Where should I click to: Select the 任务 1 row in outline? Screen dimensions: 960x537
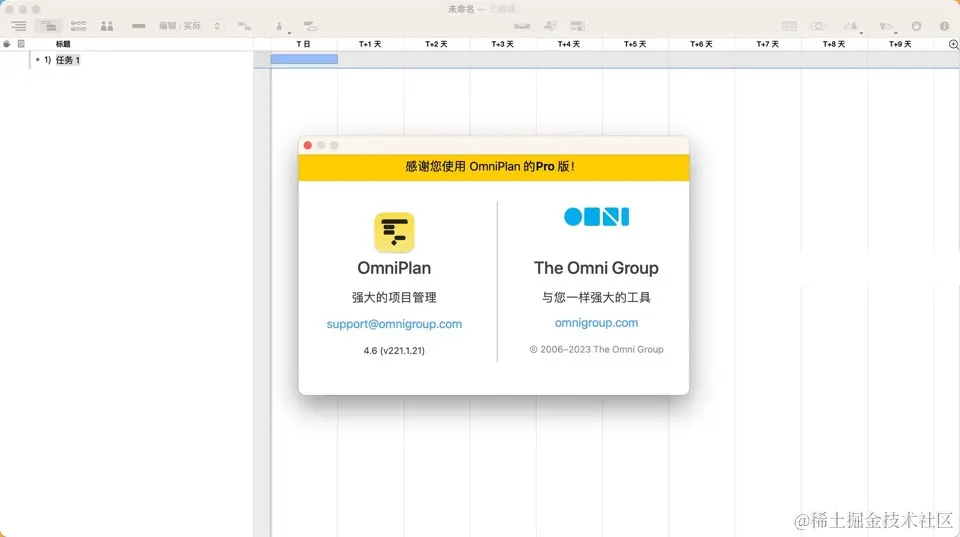pyautogui.click(x=127, y=60)
